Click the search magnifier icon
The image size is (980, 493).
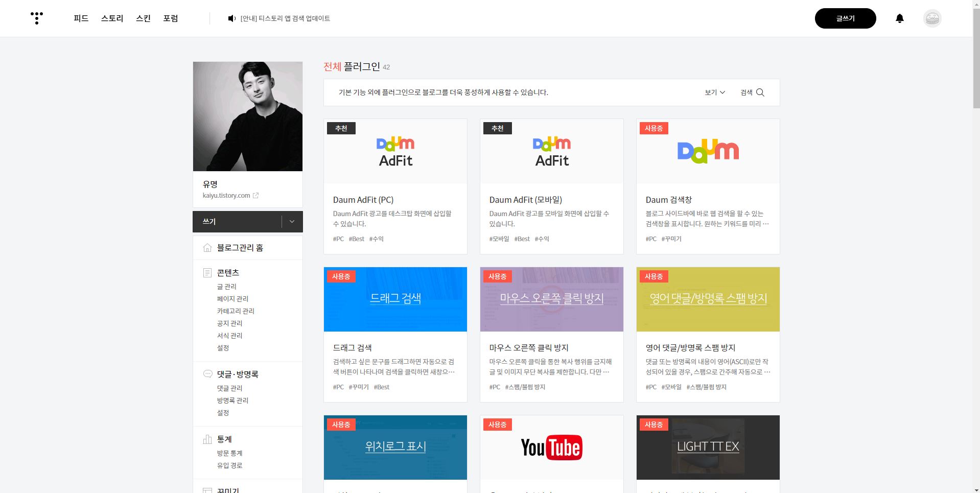click(x=760, y=92)
